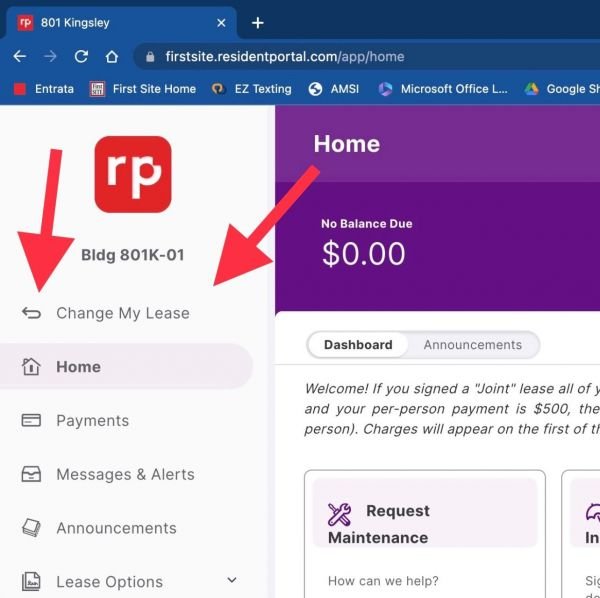
Task: Click the Request Maintenance tools icon
Action: click(339, 514)
